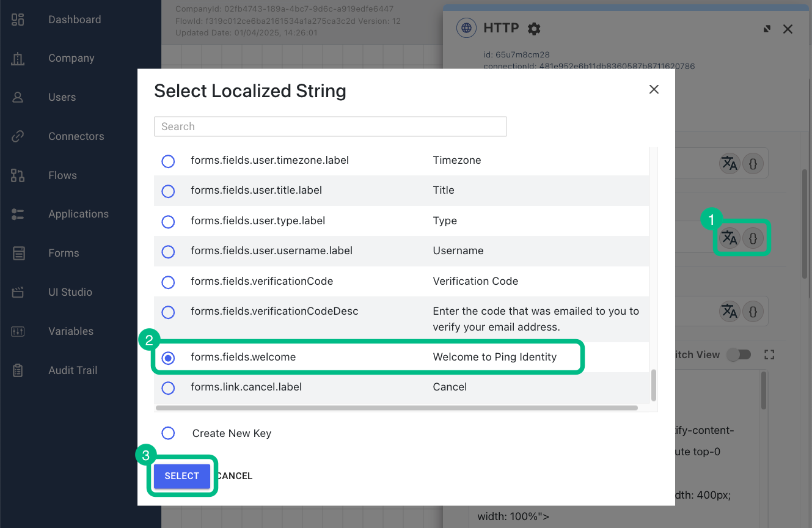Viewport: 812px width, 528px height.
Task: Open Audit Trail from the sidebar
Action: (x=18, y=370)
